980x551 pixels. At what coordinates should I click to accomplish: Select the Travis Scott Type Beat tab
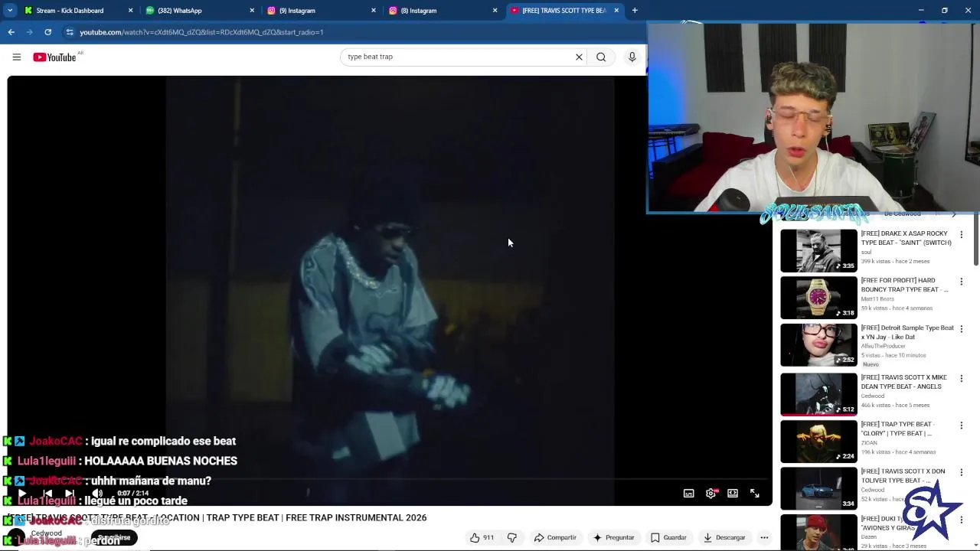(564, 11)
